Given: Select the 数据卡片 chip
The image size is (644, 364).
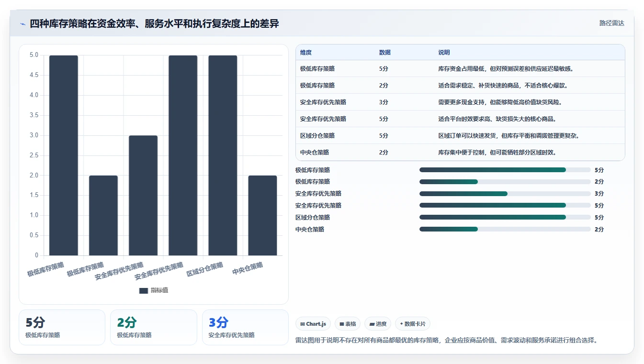Looking at the screenshot, I should [413, 324].
